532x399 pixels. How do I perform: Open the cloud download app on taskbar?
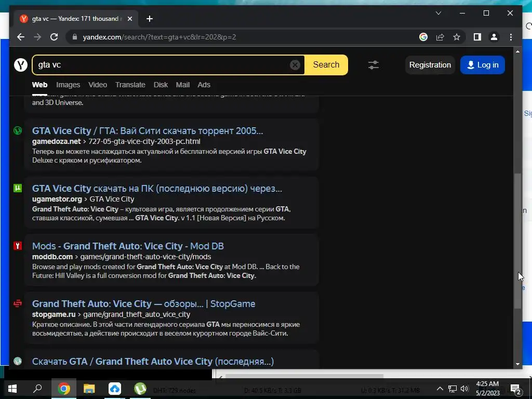(x=115, y=389)
